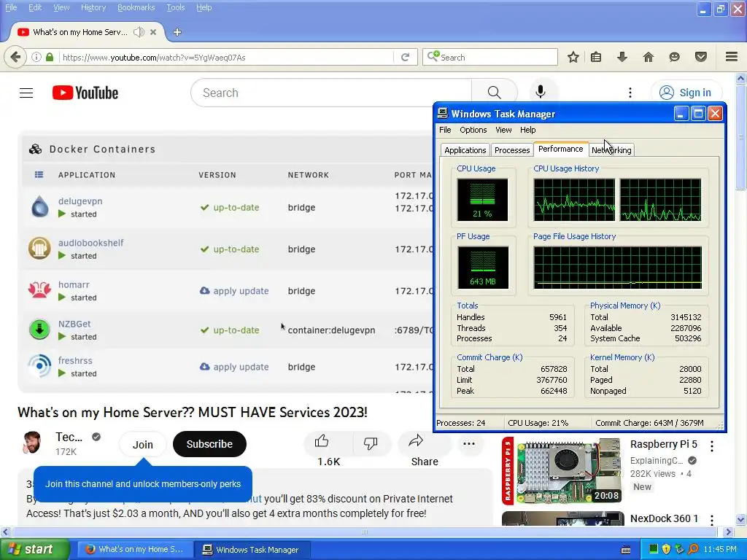Subscribe to the channel

click(x=209, y=444)
